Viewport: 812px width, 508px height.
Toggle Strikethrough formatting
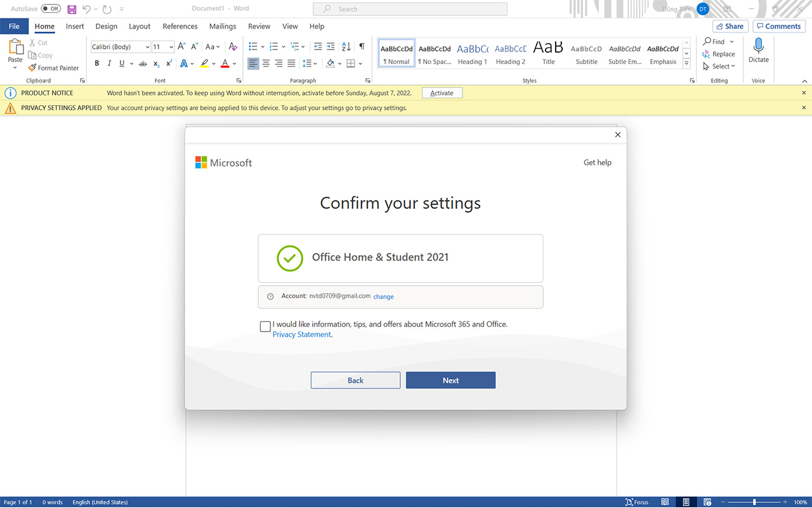[x=143, y=63]
